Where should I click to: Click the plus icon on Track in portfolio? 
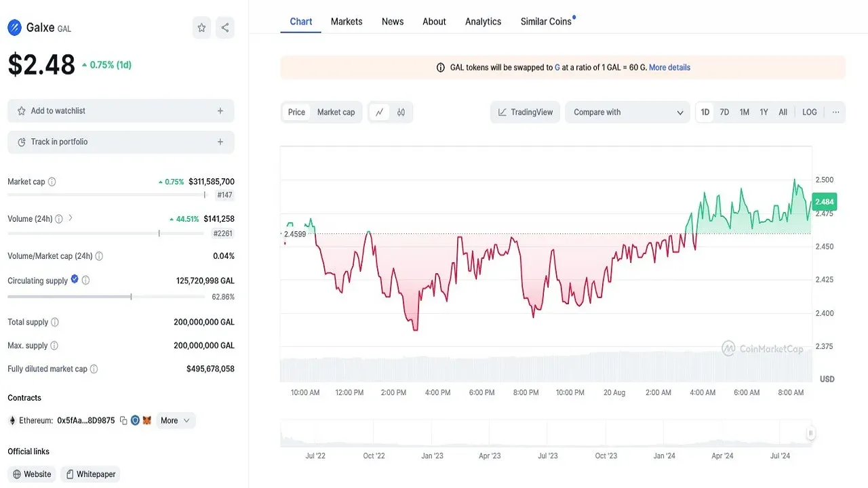click(220, 142)
